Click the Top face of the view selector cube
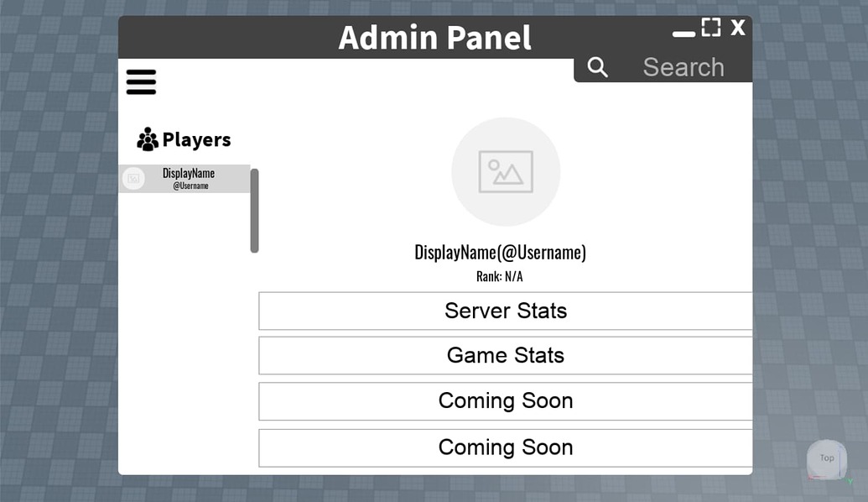The image size is (868, 502). pyautogui.click(x=826, y=458)
